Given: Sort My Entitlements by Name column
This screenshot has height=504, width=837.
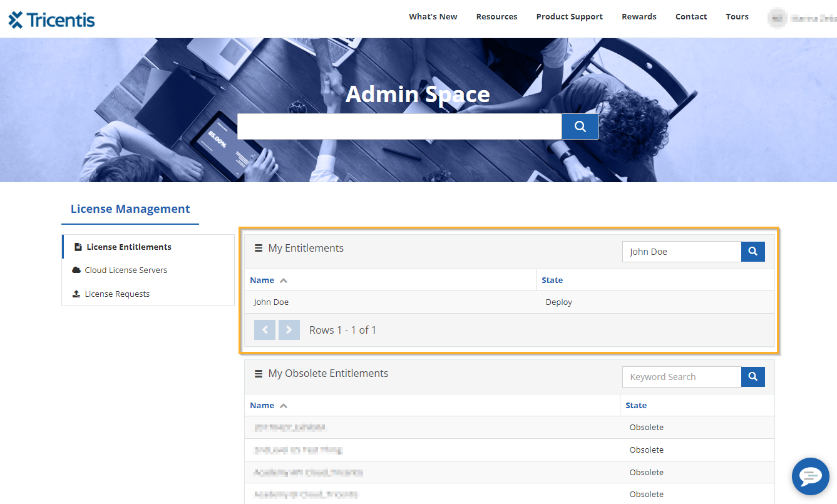Looking at the screenshot, I should (262, 280).
